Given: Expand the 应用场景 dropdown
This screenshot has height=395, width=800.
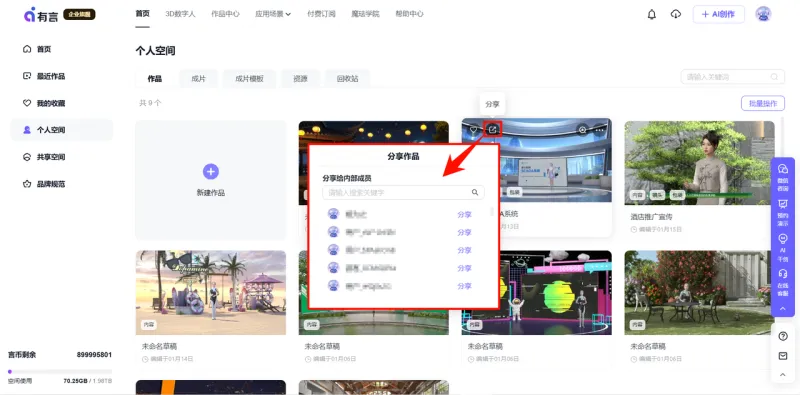Looking at the screenshot, I should [x=273, y=14].
